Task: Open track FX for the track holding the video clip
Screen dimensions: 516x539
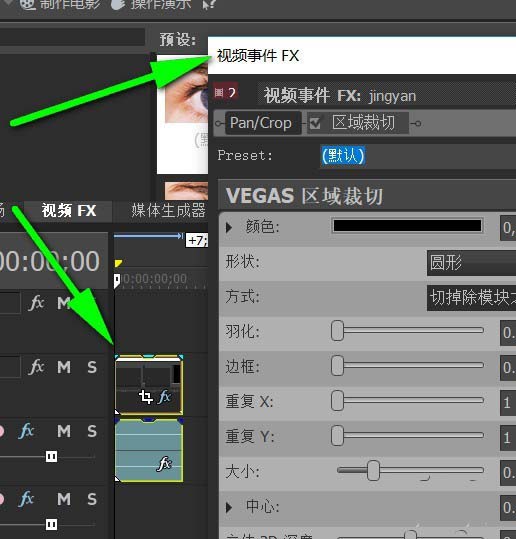Action: (37, 367)
